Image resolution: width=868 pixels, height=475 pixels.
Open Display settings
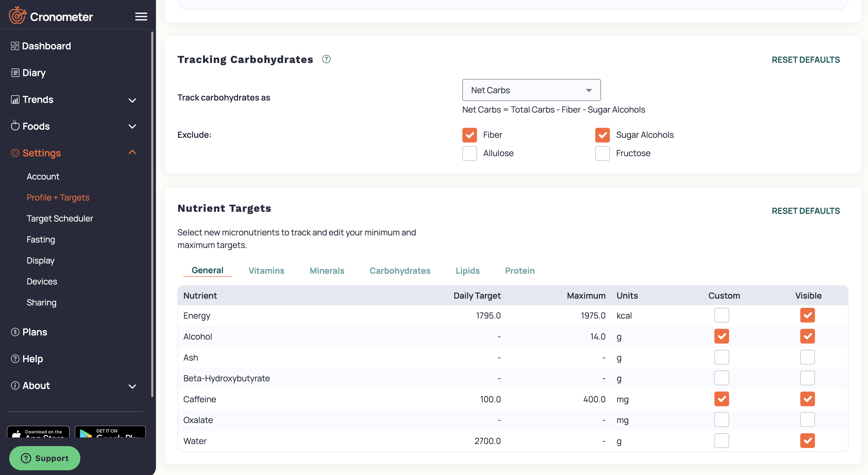40,260
